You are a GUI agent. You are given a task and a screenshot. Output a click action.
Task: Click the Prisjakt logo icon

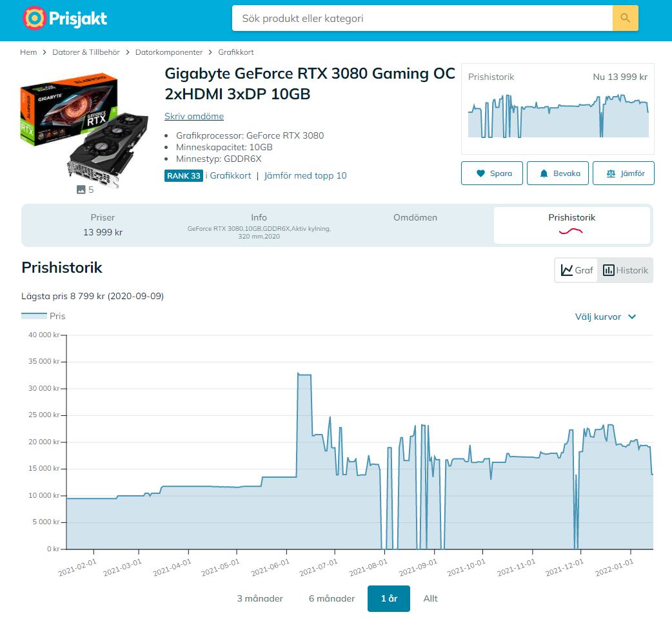(34, 18)
